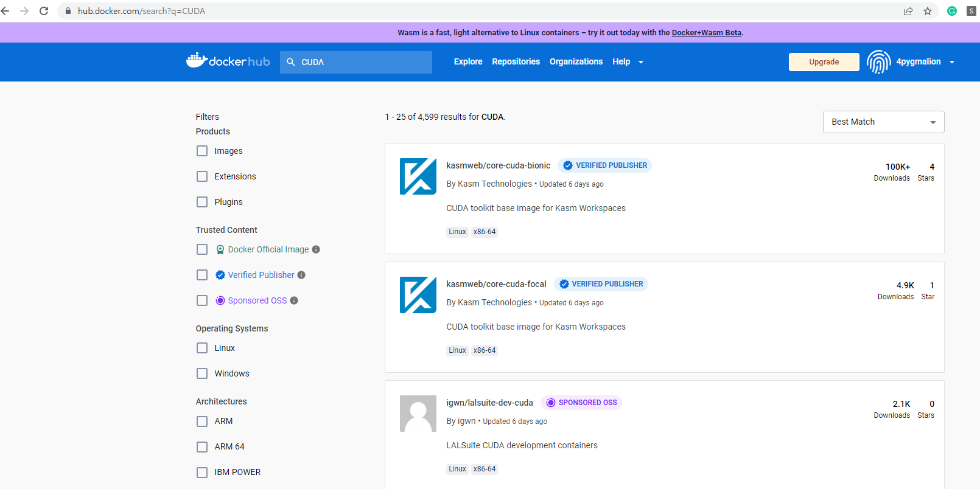The width and height of the screenshot is (980, 489).
Task: Click the Verified Publisher checkmark icon in filters
Action: 220,275
